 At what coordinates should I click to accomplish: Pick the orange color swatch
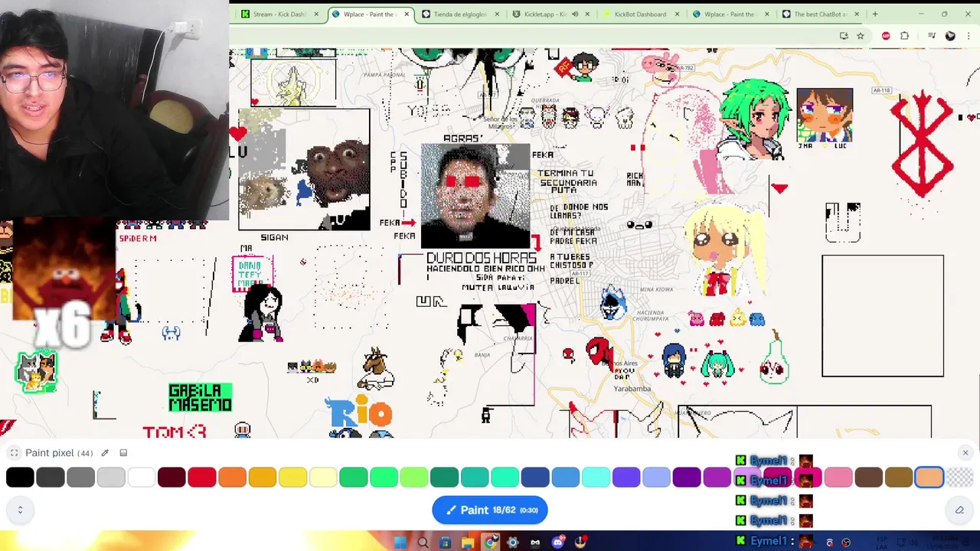[x=232, y=478]
